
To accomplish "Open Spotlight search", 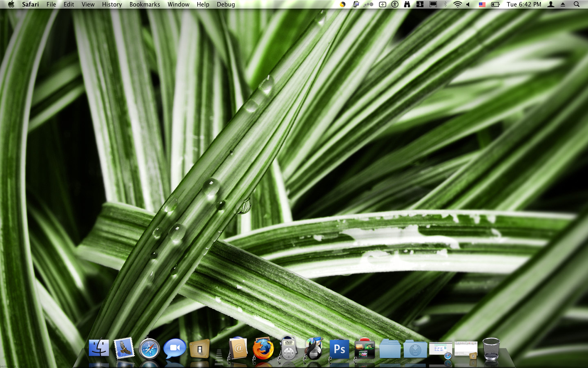I will pos(577,4).
